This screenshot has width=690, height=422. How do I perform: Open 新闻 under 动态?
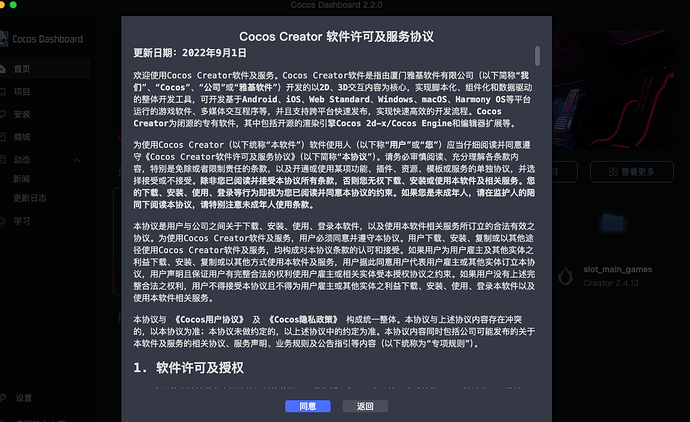point(22,179)
